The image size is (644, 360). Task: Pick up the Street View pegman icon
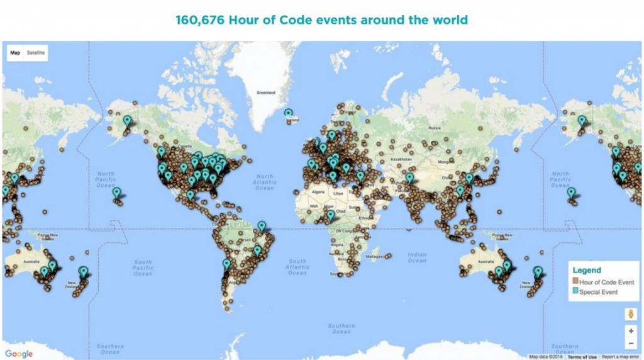click(631, 314)
